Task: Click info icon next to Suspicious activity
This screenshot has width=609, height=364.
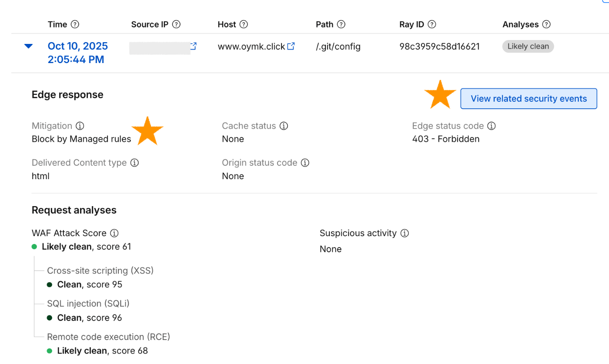Action: click(x=405, y=234)
